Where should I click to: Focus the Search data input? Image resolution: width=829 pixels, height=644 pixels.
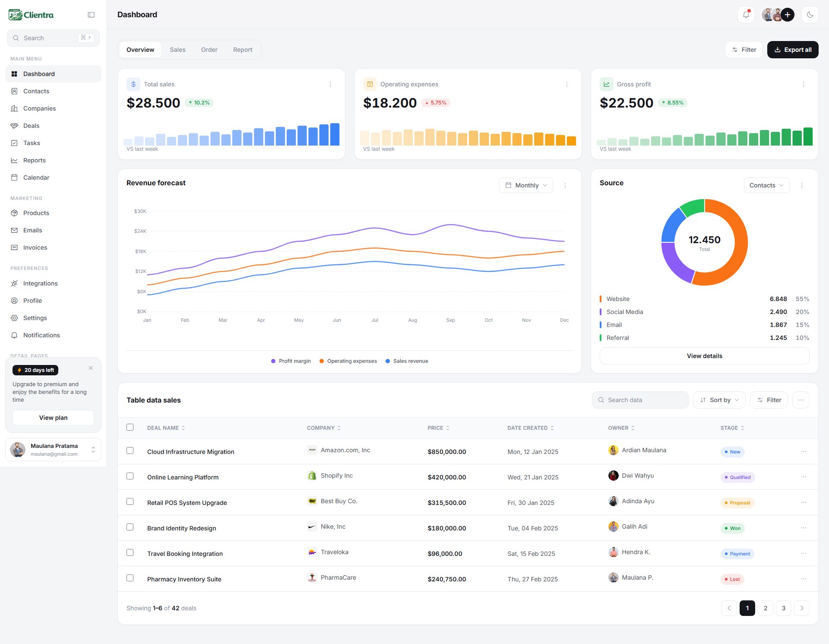[640, 400]
